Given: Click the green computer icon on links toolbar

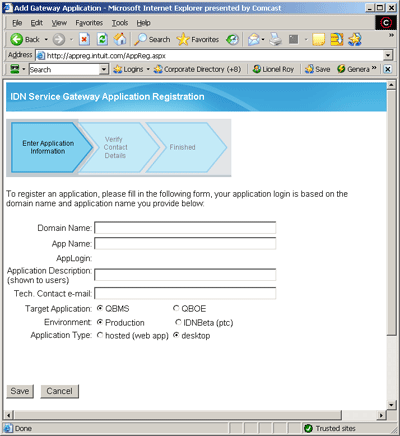Looking at the screenshot, I should coord(15,69).
